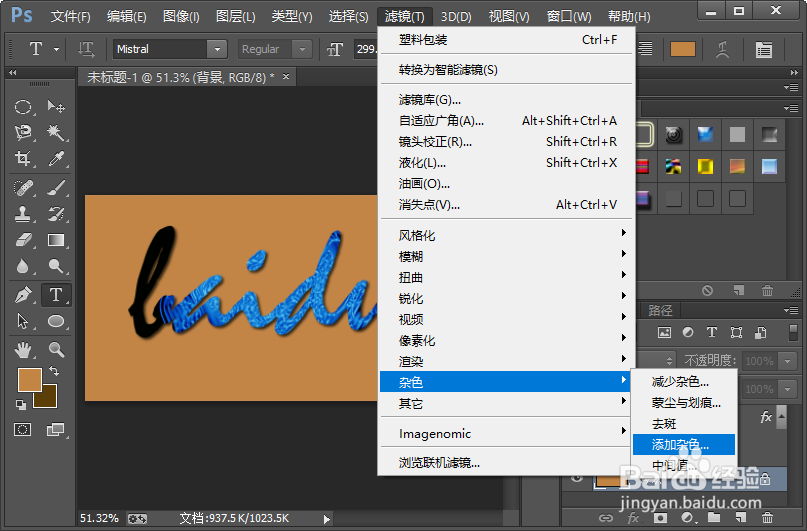
Task: Toggle text orientation in options bar
Action: (86, 49)
